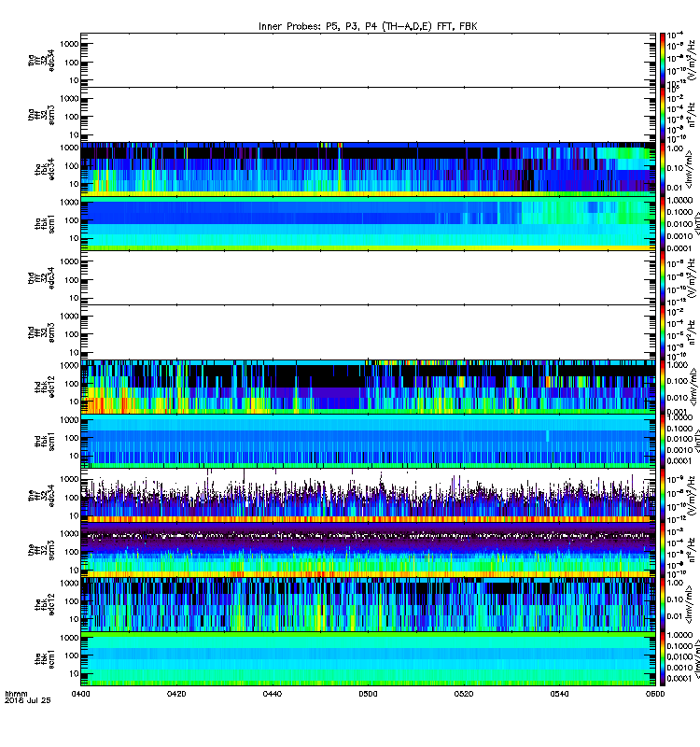
Task: Select the 'tha fbk edc34' panel label
Action: (45, 169)
